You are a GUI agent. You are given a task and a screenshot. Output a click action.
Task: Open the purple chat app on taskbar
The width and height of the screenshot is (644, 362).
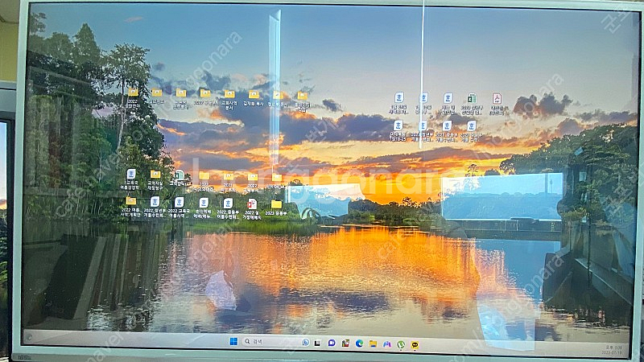tap(332, 343)
